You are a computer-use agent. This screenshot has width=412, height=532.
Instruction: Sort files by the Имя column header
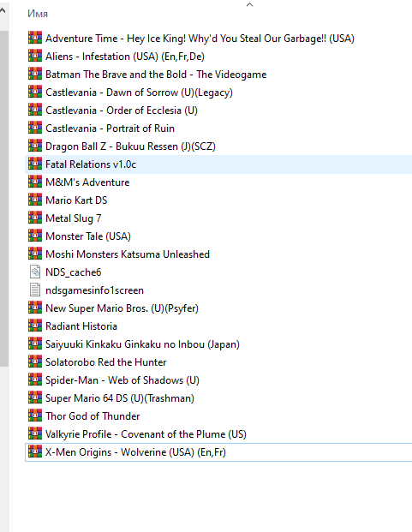point(38,14)
